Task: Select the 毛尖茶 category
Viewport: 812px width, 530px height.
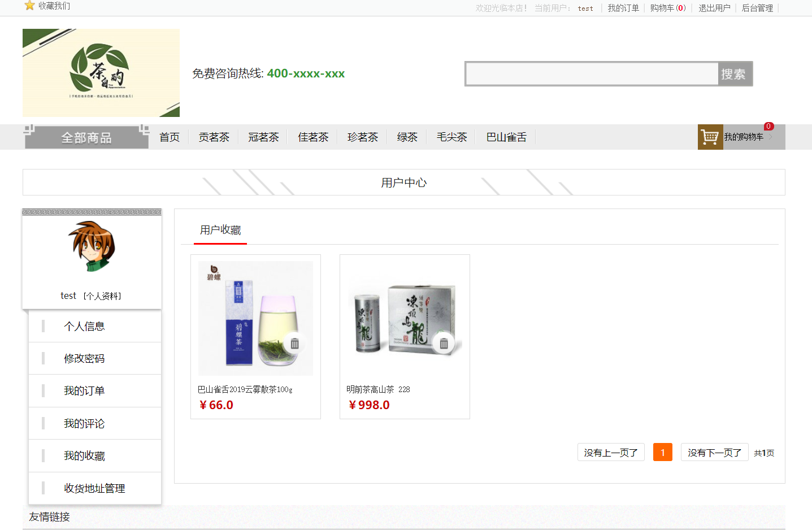Action: (x=452, y=137)
